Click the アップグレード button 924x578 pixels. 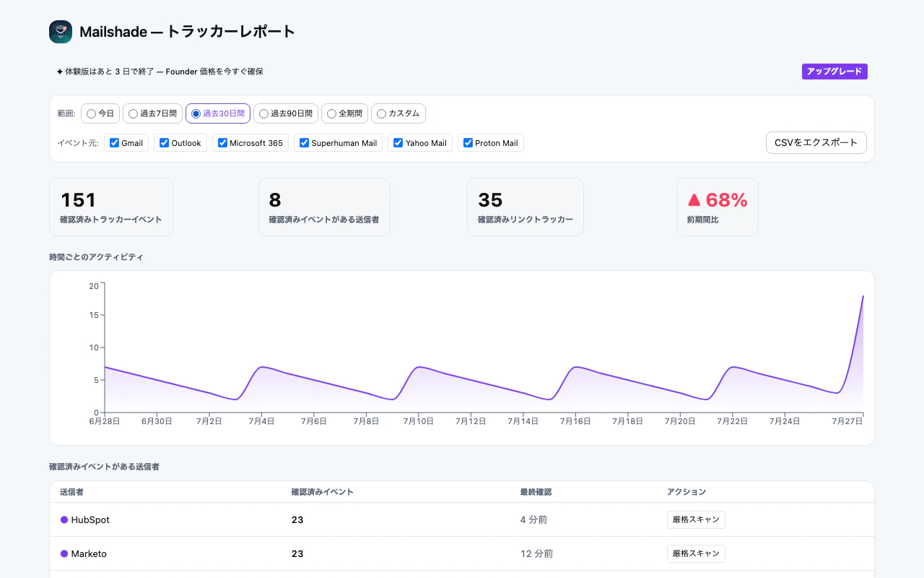[834, 72]
